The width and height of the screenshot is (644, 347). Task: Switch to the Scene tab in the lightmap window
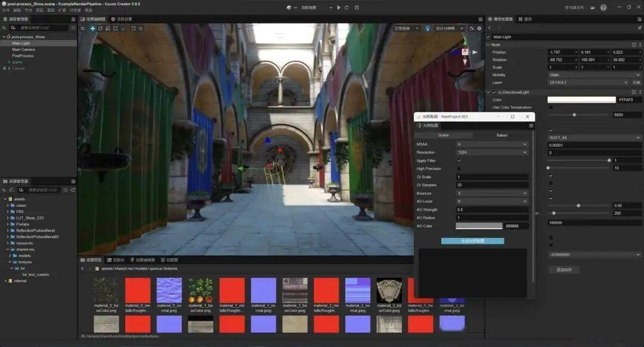(x=444, y=135)
